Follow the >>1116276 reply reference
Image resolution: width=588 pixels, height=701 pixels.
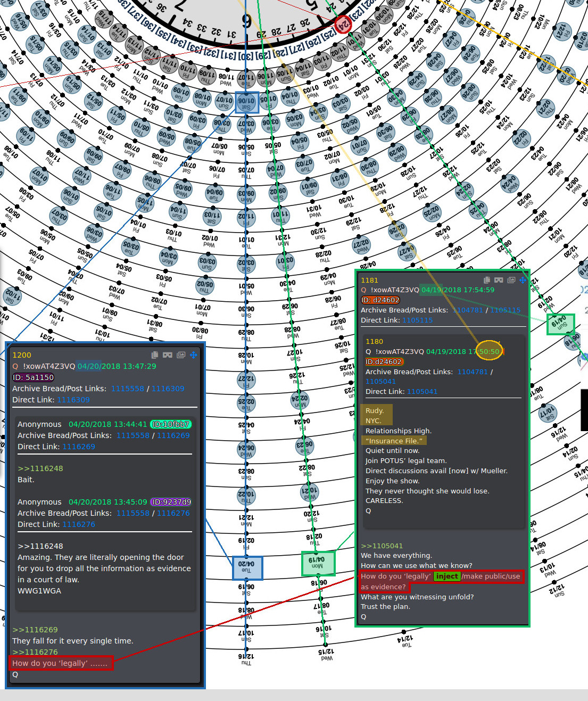35,652
